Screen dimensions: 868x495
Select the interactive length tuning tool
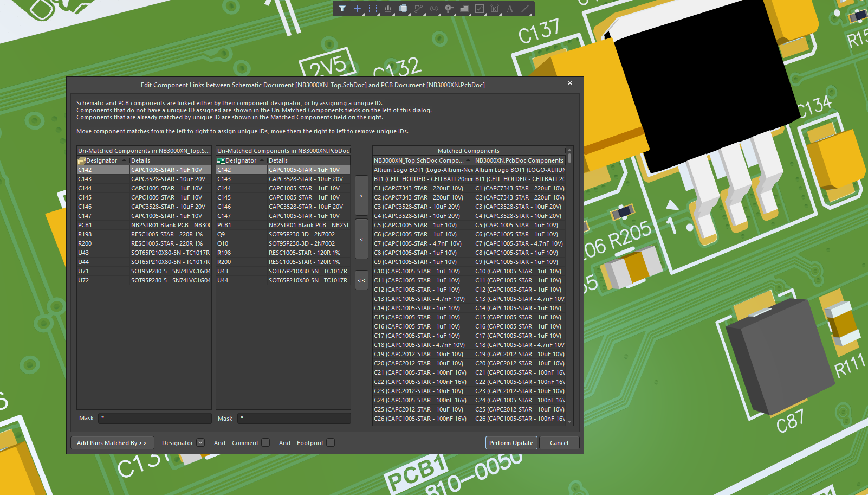[433, 9]
